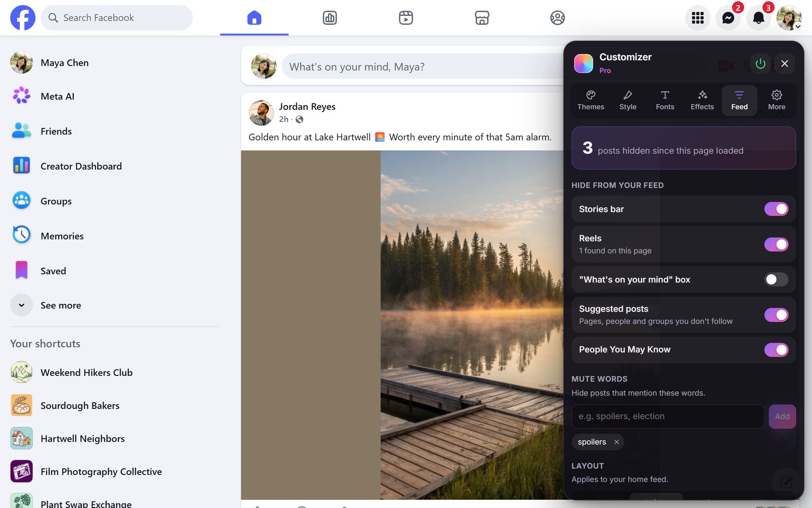
Task: Open the Marketplace storefront icon
Action: tap(482, 18)
